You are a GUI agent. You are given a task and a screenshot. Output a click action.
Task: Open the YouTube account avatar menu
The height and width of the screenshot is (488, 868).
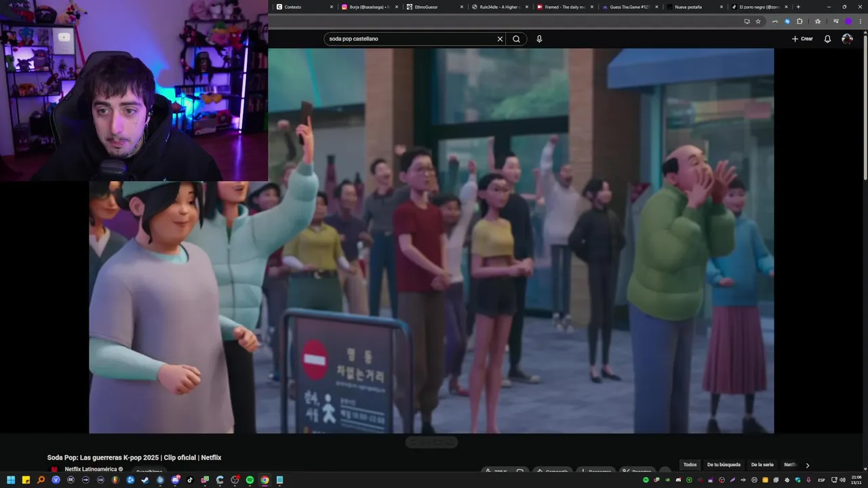847,39
